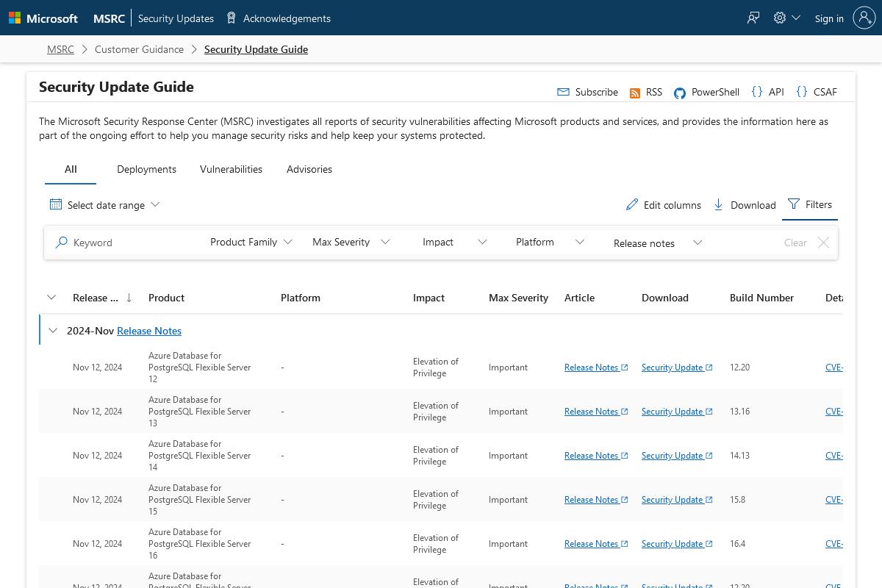Click the Product column header
882x588 pixels.
[x=166, y=298]
